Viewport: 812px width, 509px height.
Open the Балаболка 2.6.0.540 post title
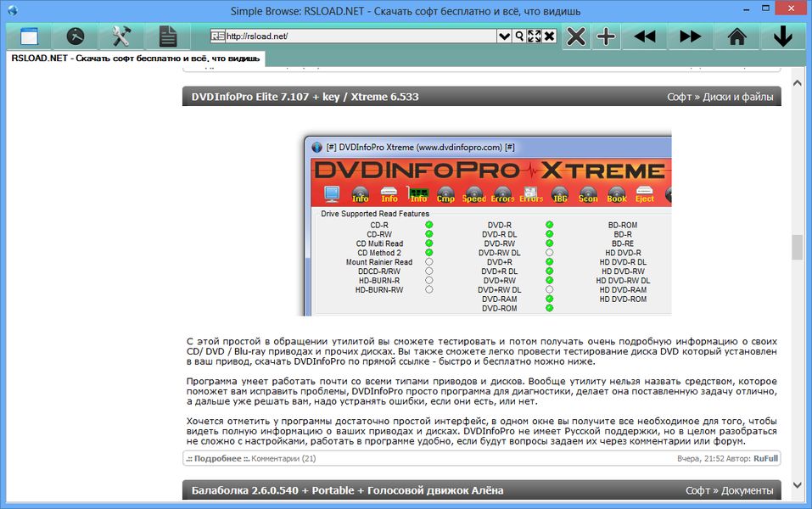(348, 490)
